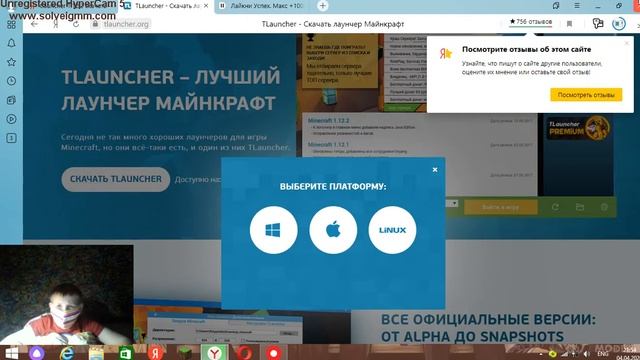Click the tab groups icon in title bar
The width and height of the screenshot is (640, 360).
click(x=556, y=6)
